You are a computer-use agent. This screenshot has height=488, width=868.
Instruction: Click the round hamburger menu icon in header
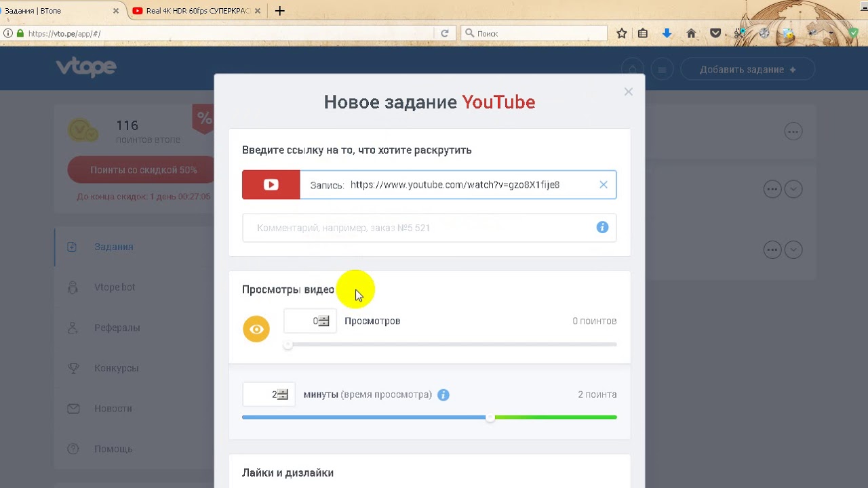662,69
